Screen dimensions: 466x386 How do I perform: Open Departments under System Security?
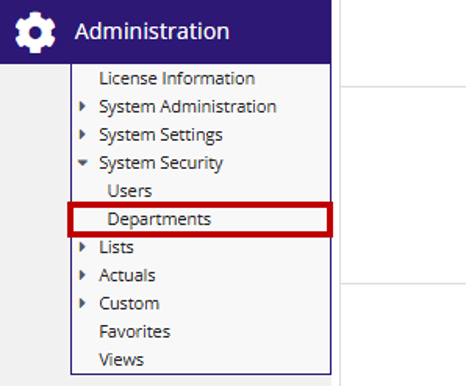(159, 220)
